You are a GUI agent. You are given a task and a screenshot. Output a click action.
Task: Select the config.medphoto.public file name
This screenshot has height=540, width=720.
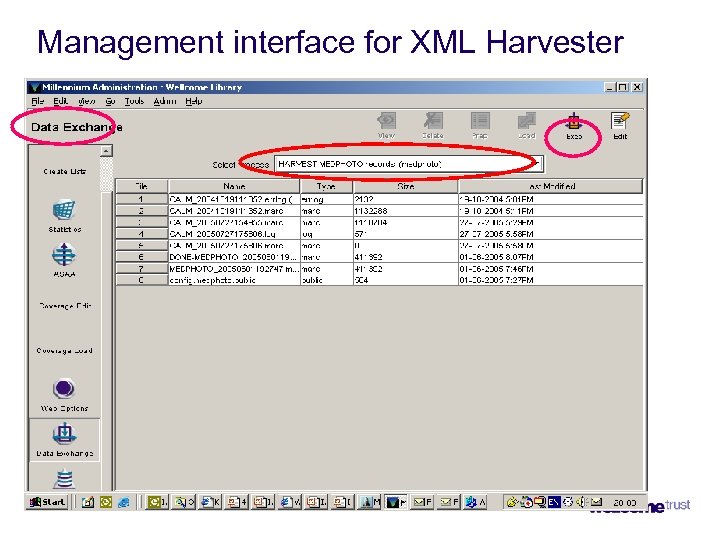[234, 280]
